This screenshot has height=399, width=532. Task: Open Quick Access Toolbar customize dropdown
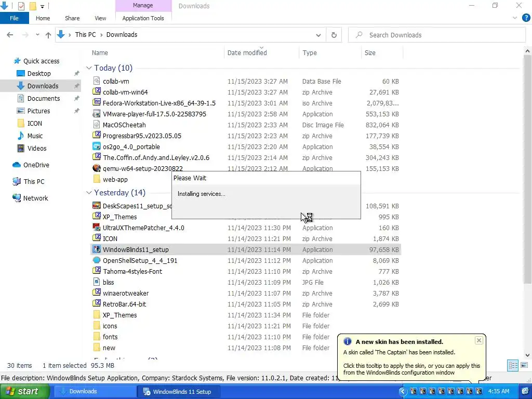(x=42, y=6)
